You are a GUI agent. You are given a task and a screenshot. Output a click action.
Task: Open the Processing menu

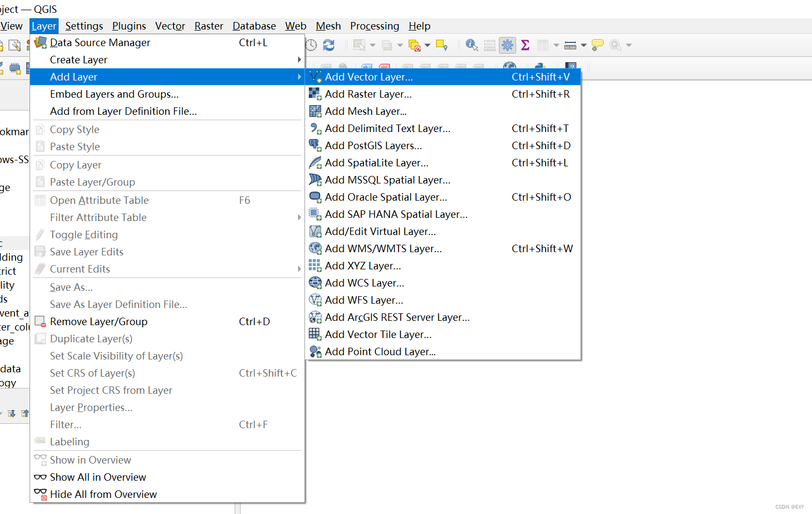click(x=375, y=26)
